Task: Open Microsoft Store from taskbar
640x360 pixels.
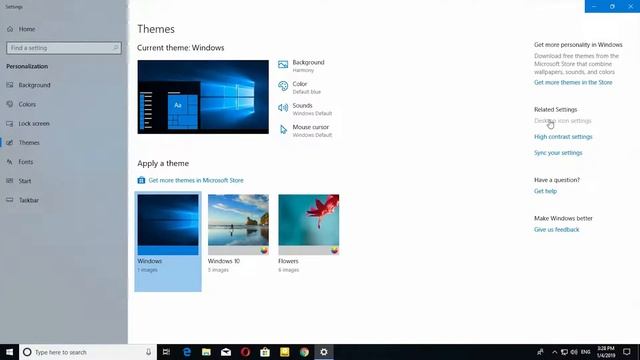Action: pyautogui.click(x=265, y=352)
